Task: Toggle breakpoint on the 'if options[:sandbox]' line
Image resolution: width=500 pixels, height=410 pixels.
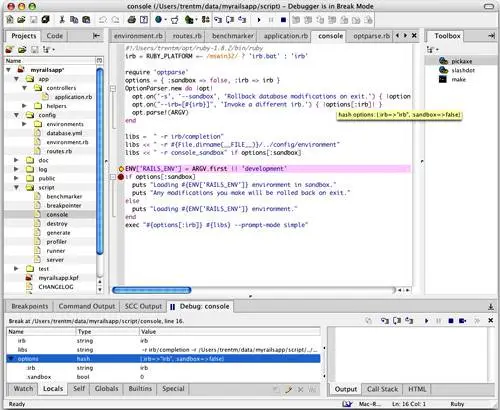Action: coord(121,177)
